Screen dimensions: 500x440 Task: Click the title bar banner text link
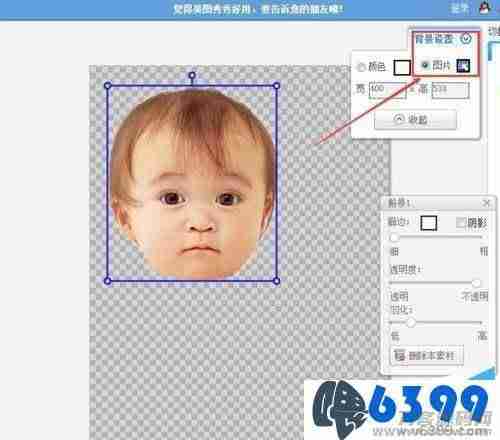258,9
